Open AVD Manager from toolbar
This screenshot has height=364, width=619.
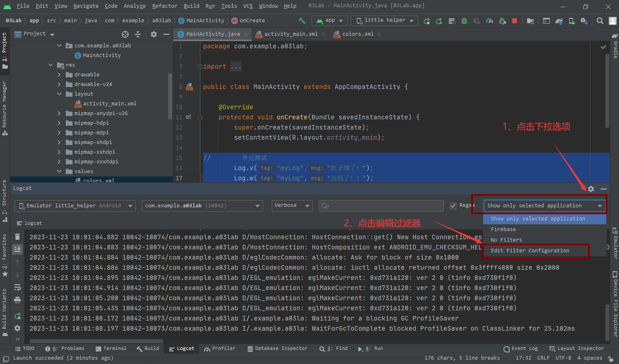pos(572,21)
